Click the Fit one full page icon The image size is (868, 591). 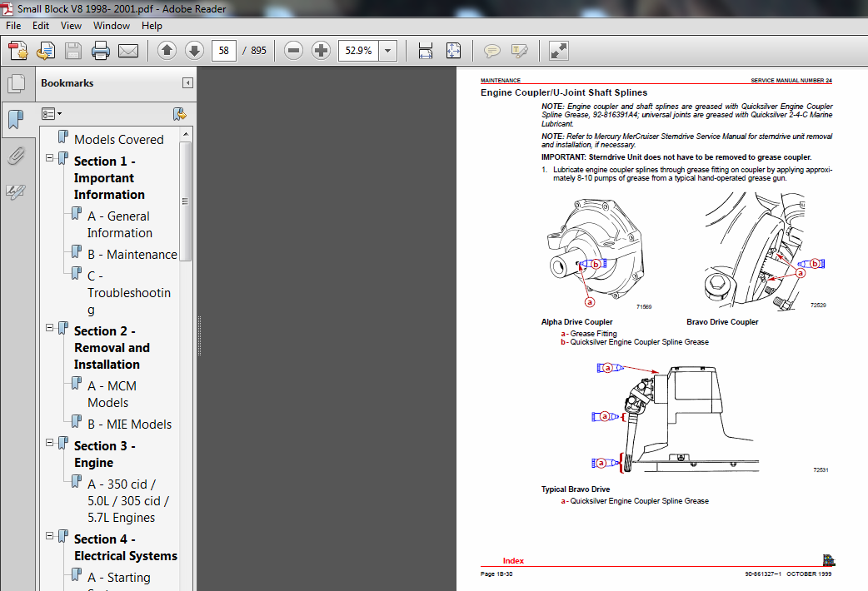(453, 51)
